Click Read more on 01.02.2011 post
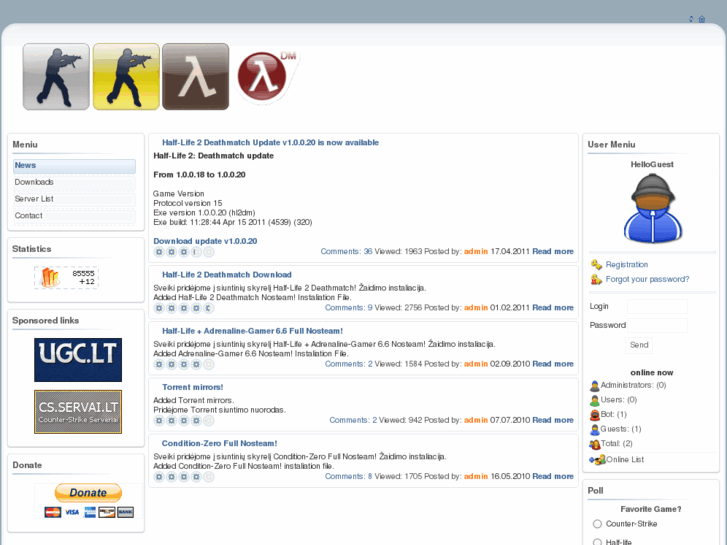This screenshot has width=727, height=545. [553, 308]
